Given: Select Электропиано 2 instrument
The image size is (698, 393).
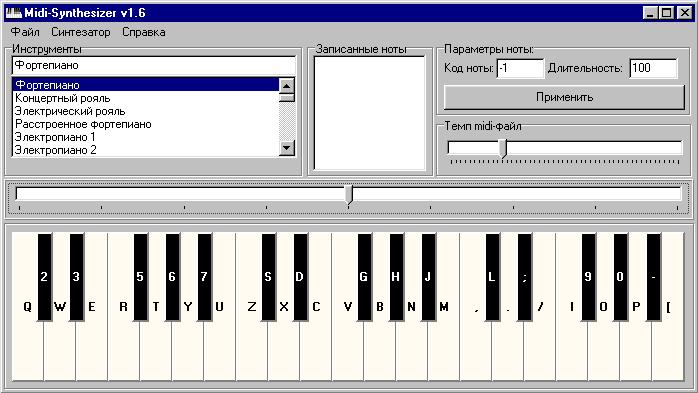Looking at the screenshot, I should click(x=146, y=150).
